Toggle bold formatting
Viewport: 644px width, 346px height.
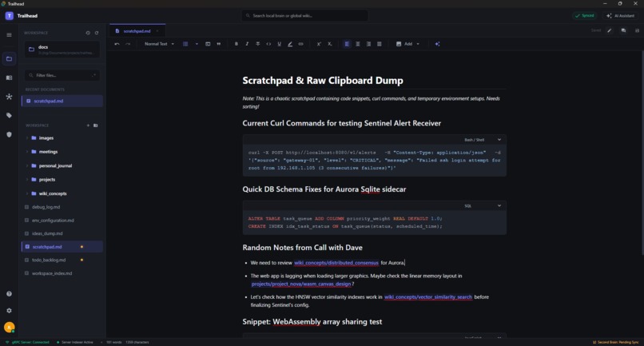coord(237,44)
